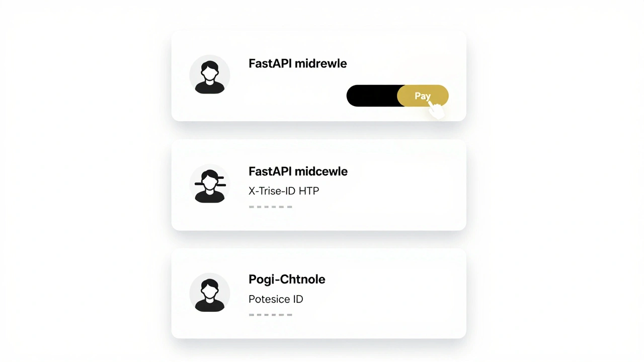The image size is (644, 362).
Task: Select the first FastAPI midrewle card
Action: 319,76
